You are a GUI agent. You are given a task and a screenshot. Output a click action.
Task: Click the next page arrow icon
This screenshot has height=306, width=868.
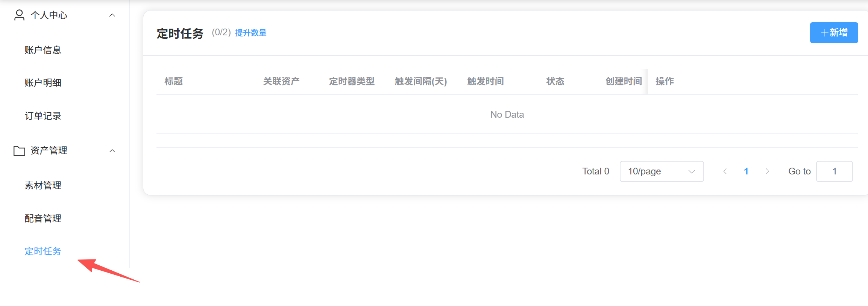point(767,171)
